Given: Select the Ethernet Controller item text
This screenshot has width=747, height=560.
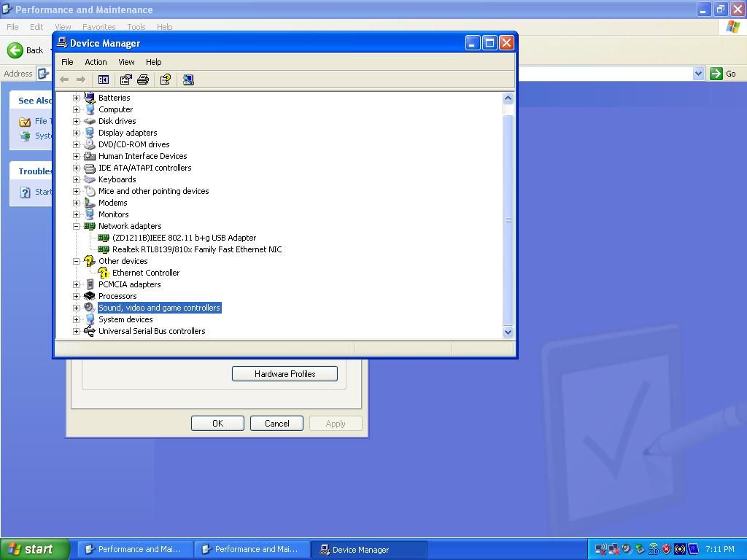Looking at the screenshot, I should (146, 273).
